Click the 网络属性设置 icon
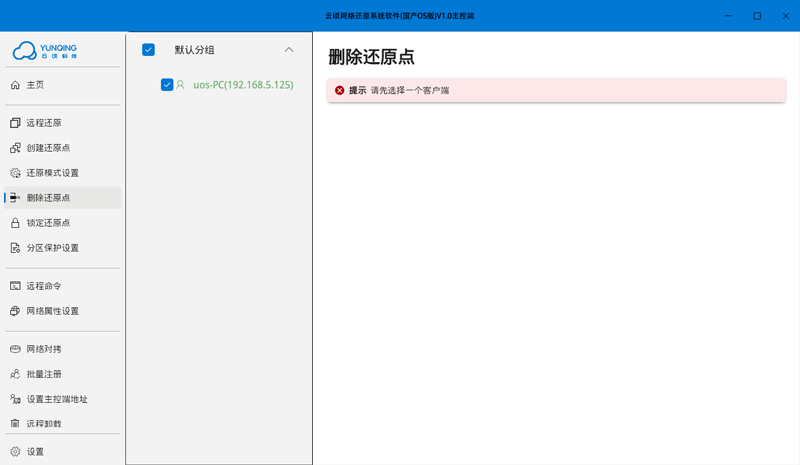 [15, 311]
